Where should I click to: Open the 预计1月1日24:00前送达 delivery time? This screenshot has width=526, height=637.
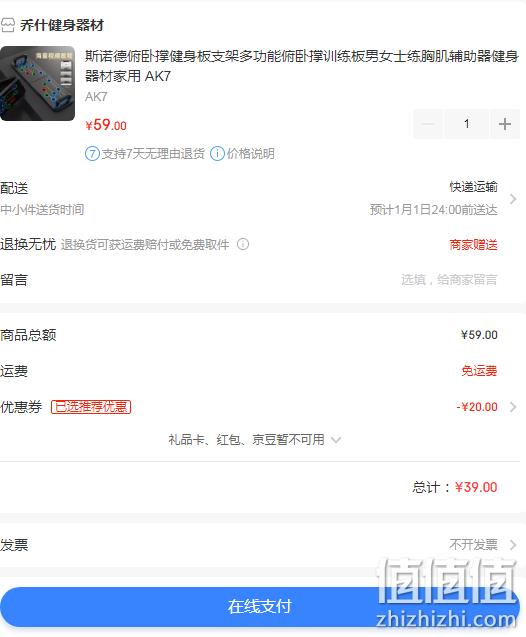click(x=433, y=210)
